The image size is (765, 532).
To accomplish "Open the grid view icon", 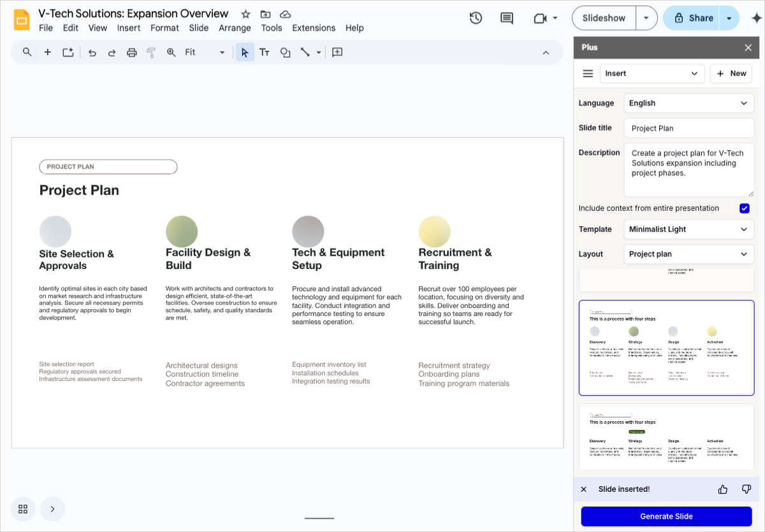I will point(23,509).
